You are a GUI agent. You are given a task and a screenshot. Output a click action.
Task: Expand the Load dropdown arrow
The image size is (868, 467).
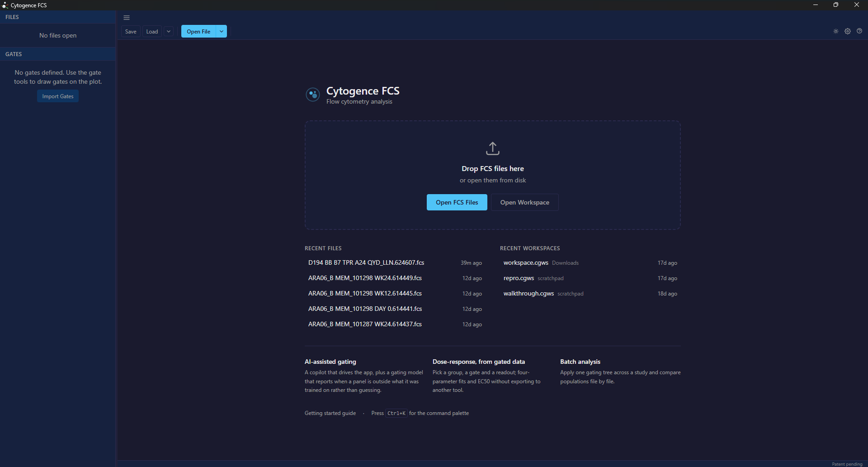[169, 31]
